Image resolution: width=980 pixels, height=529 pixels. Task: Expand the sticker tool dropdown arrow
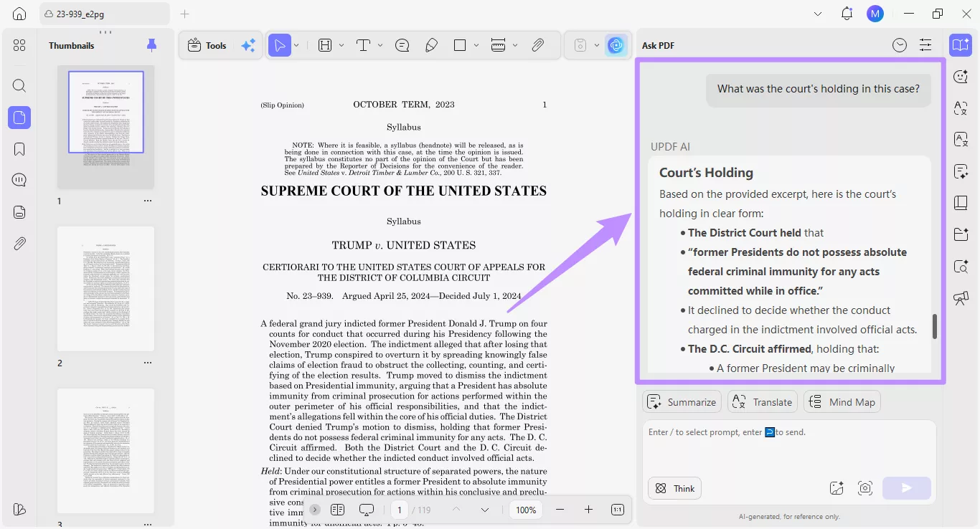[x=597, y=45]
